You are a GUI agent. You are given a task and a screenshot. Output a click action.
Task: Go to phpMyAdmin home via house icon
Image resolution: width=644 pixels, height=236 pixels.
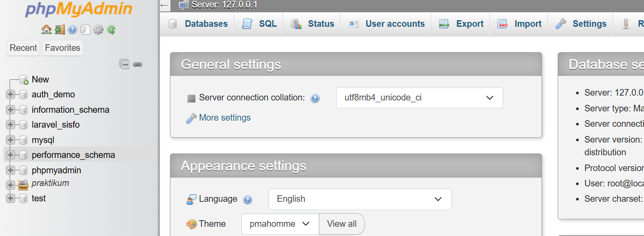pos(46,29)
